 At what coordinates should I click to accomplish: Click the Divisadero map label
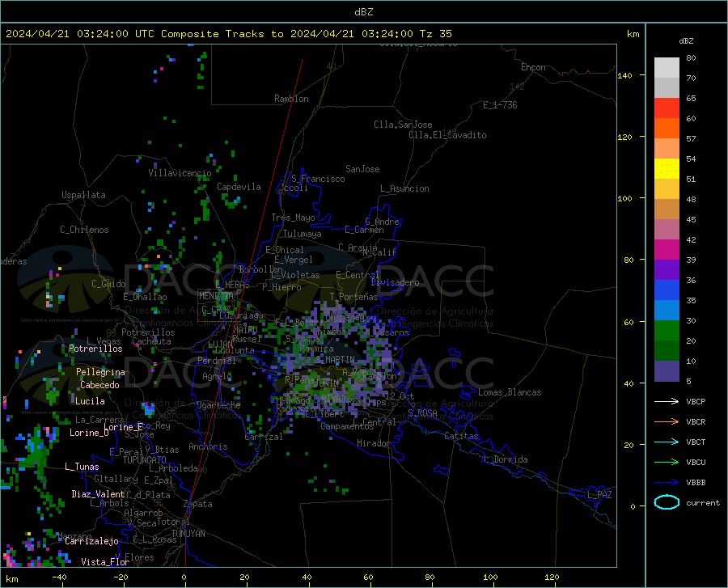(x=395, y=282)
